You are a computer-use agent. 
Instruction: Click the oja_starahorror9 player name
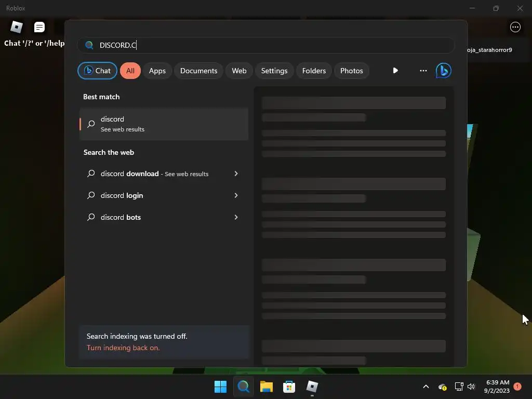pos(489,50)
